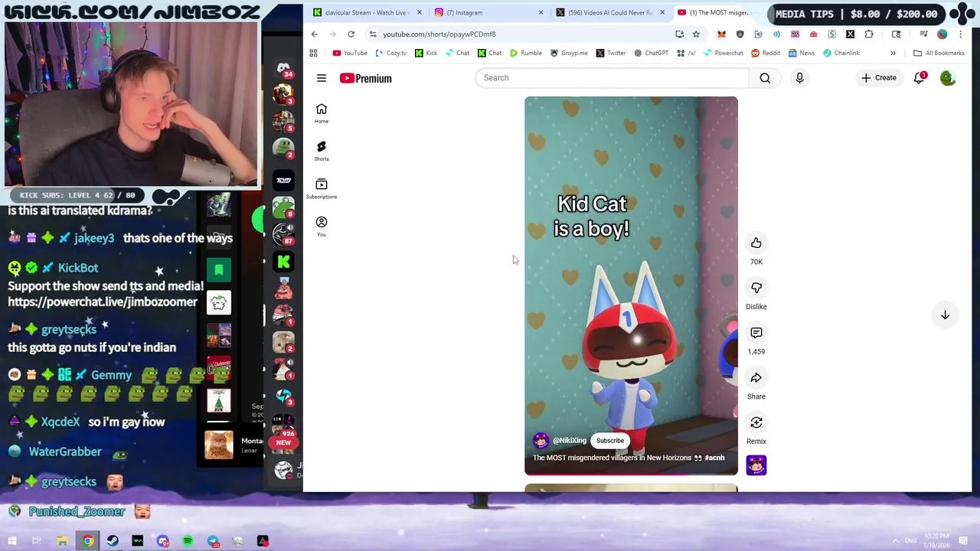The image size is (980, 551).
Task: Close the Instagram tab
Action: coord(541,12)
